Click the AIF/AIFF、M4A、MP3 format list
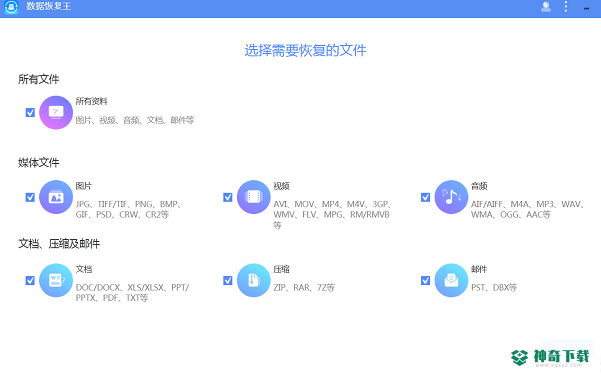601x379 pixels. click(x=527, y=209)
